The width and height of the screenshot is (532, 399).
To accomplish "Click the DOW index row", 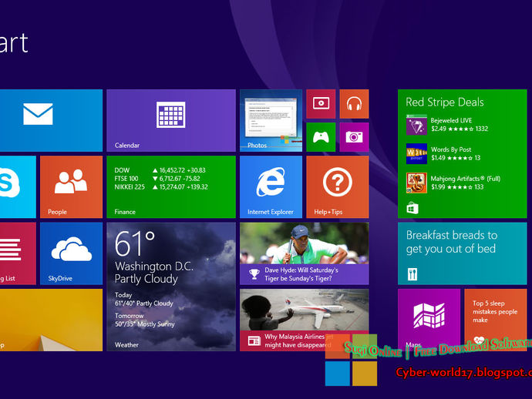I will coord(160,170).
